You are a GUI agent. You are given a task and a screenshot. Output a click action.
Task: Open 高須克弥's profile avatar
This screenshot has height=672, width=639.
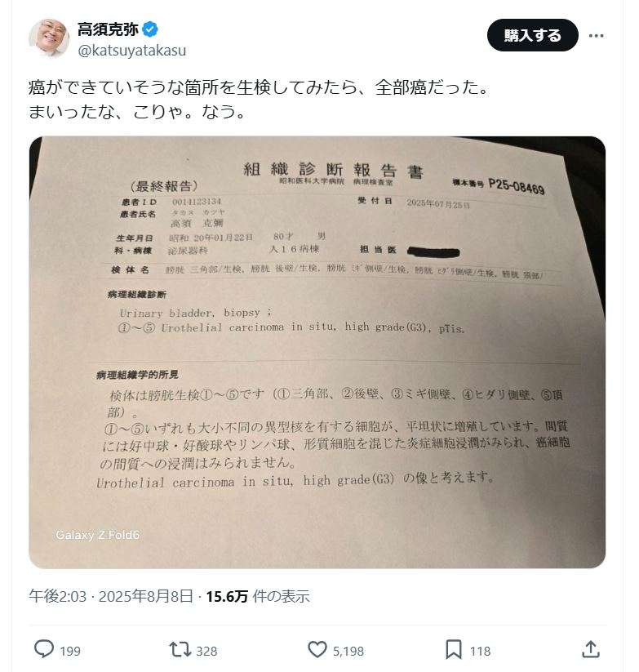(x=49, y=38)
